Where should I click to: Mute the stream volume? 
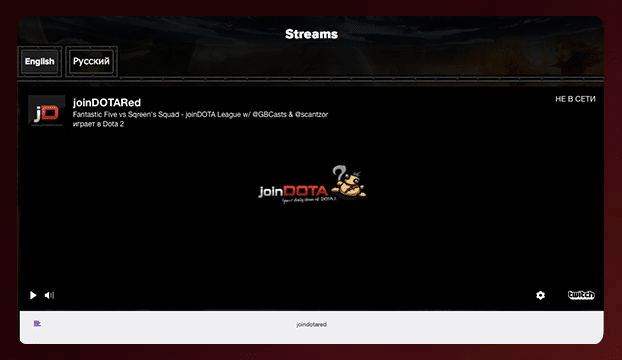point(49,295)
